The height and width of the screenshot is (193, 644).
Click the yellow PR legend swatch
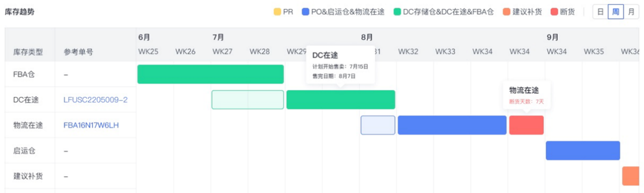tap(277, 12)
